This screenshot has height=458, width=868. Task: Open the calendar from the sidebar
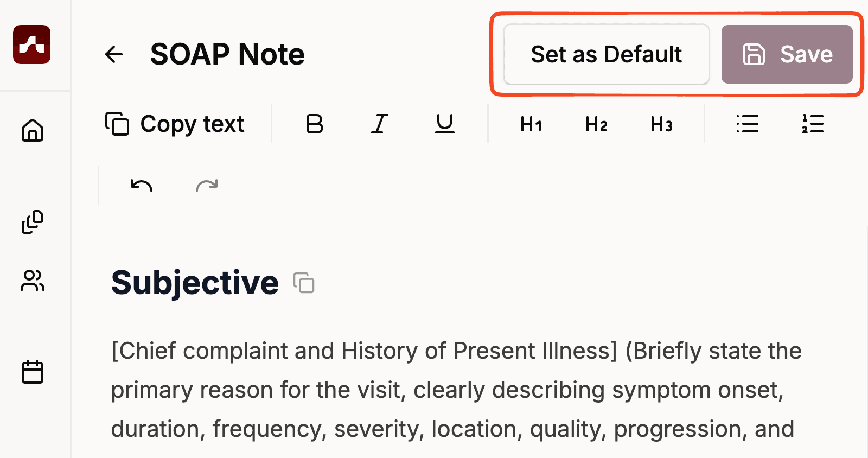pyautogui.click(x=33, y=372)
